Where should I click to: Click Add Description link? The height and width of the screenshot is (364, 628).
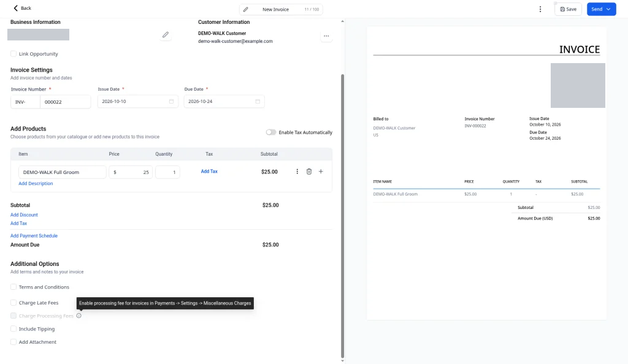(36, 183)
